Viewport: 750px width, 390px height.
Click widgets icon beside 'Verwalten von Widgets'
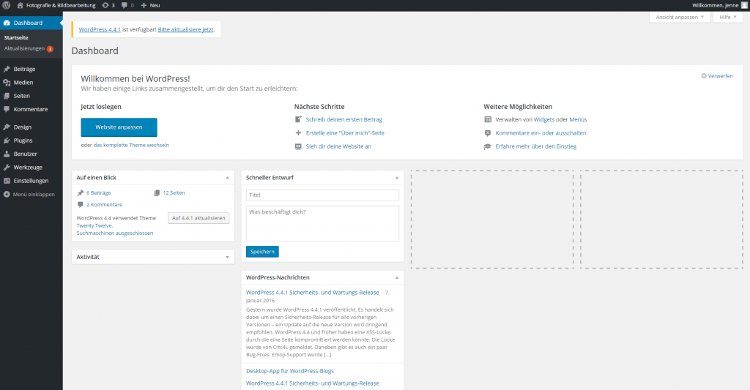[488, 119]
